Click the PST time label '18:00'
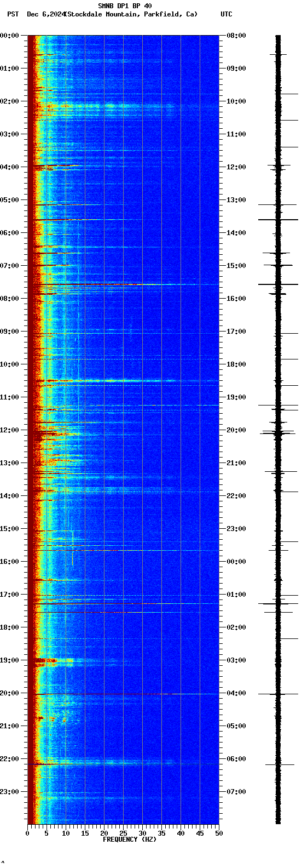This screenshot has height=868, width=302. click(x=9, y=627)
